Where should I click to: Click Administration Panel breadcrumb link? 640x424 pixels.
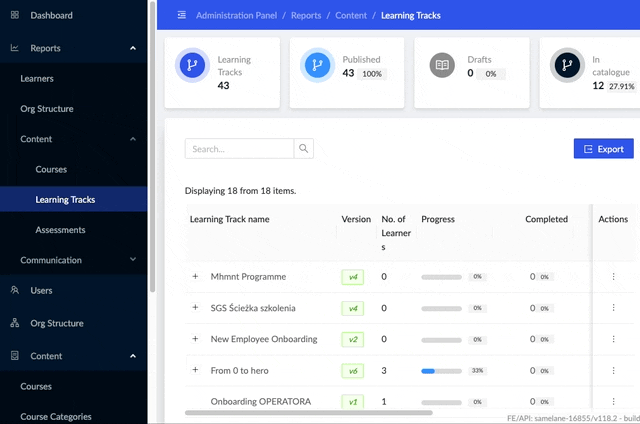(x=238, y=16)
